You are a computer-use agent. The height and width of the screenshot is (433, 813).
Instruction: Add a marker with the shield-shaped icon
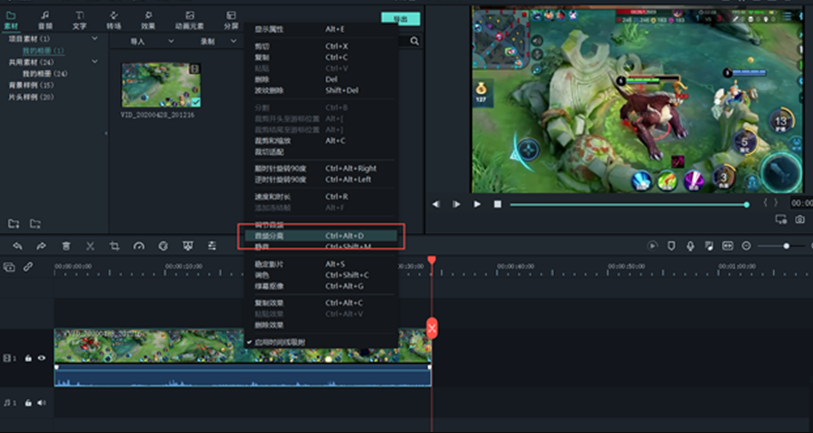click(671, 246)
